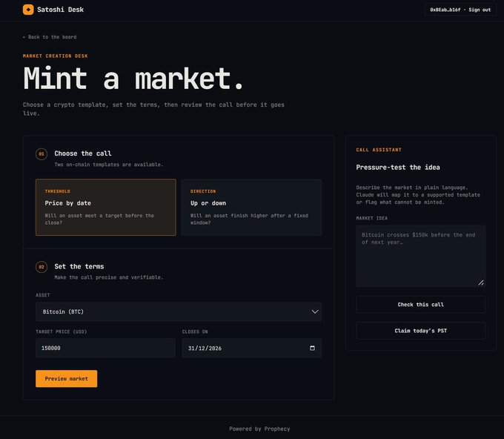Open the calendar picker icon in Closes On
Image resolution: width=504 pixels, height=439 pixels.
[x=312, y=348]
